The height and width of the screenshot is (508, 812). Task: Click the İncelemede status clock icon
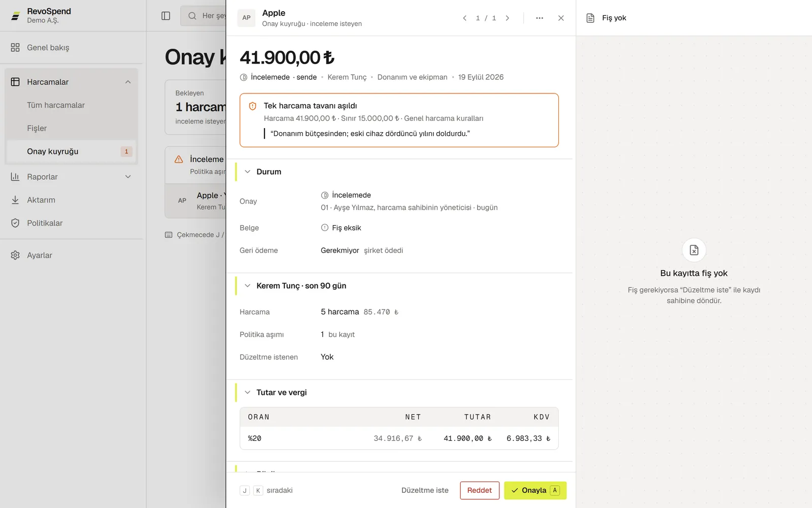pyautogui.click(x=244, y=77)
